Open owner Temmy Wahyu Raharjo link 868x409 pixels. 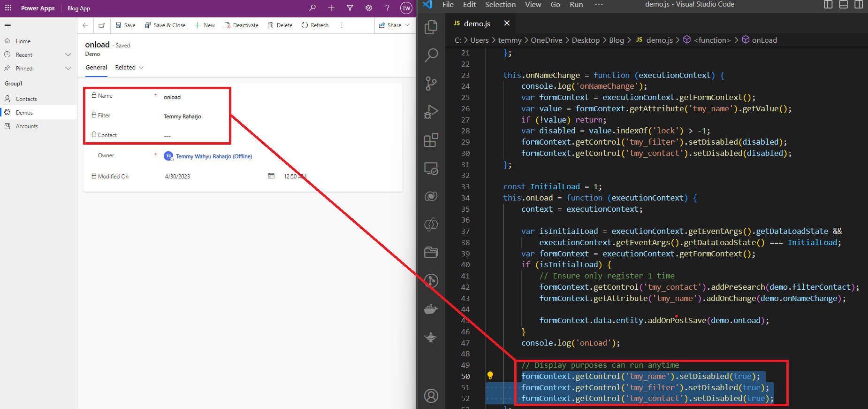214,156
